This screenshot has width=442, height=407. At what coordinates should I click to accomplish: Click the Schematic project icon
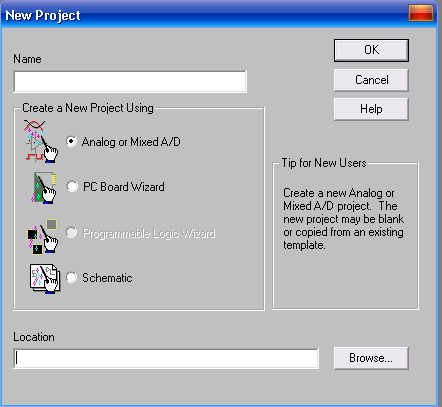point(45,279)
